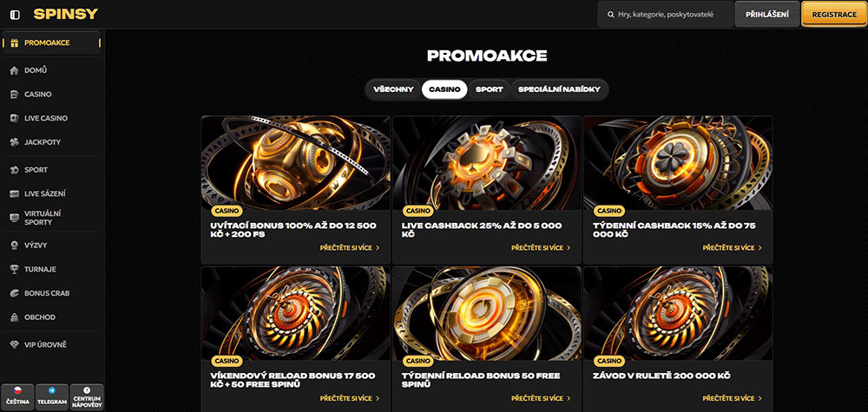Toggle the sidebar collapse icon beside the Spinsy logo
The width and height of the screenshot is (868, 412).
point(15,15)
